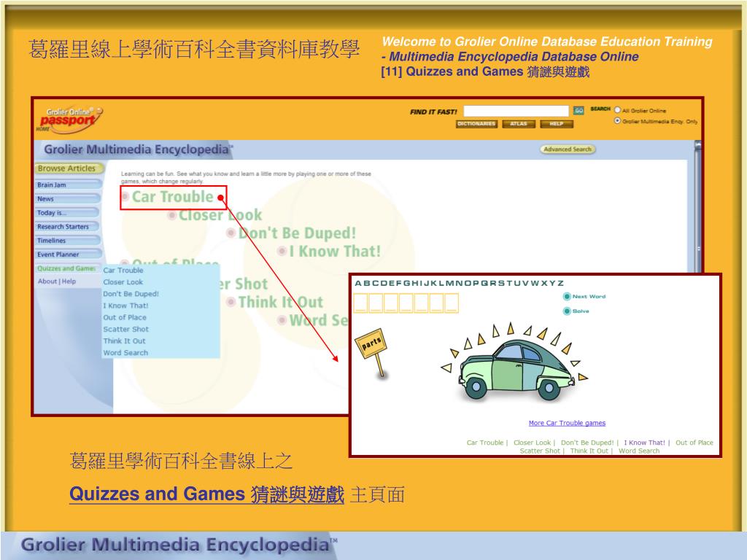This screenshot has height=560, width=747.
Task: Click the bullet icon beside Don't Be Duped!
Action: point(231,233)
